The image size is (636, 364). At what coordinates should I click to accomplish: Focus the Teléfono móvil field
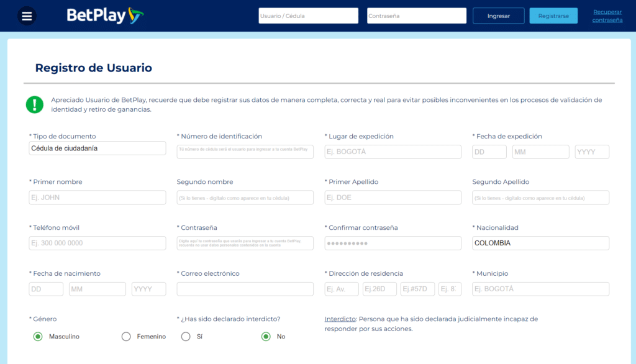click(x=98, y=243)
